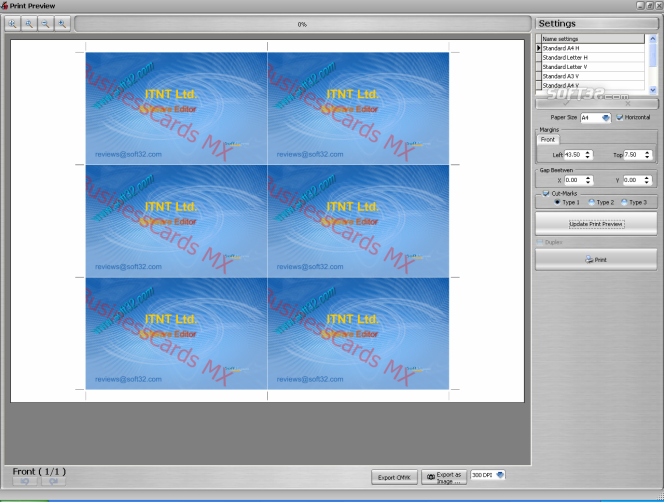Image resolution: width=664 pixels, height=502 pixels.
Task: Select cut-mark Type 1 radio button
Action: tap(558, 202)
